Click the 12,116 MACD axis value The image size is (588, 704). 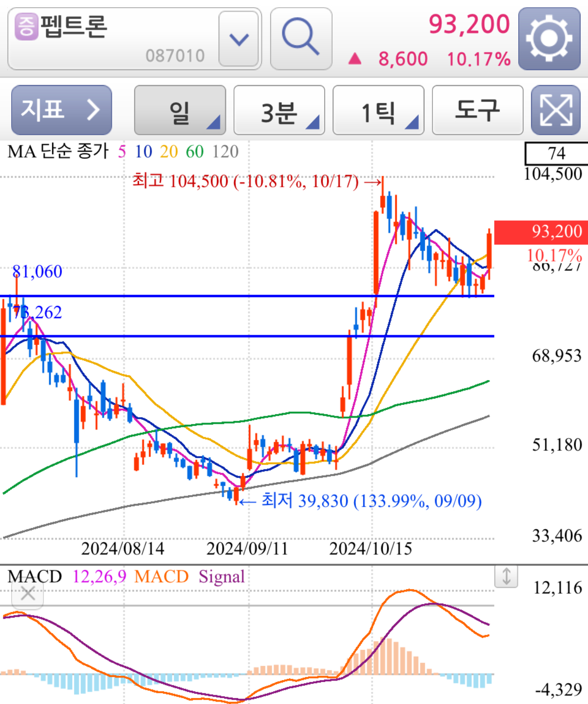tap(558, 588)
